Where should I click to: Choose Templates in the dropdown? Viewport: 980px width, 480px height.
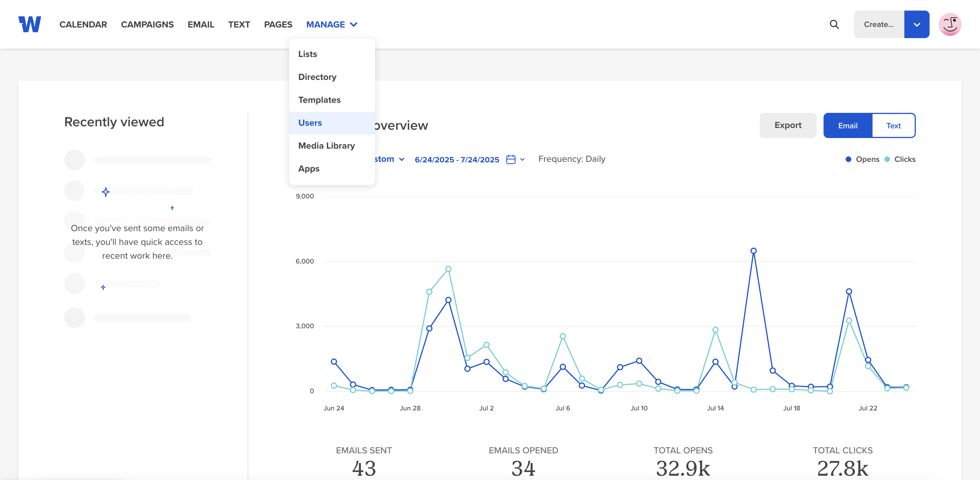click(319, 100)
